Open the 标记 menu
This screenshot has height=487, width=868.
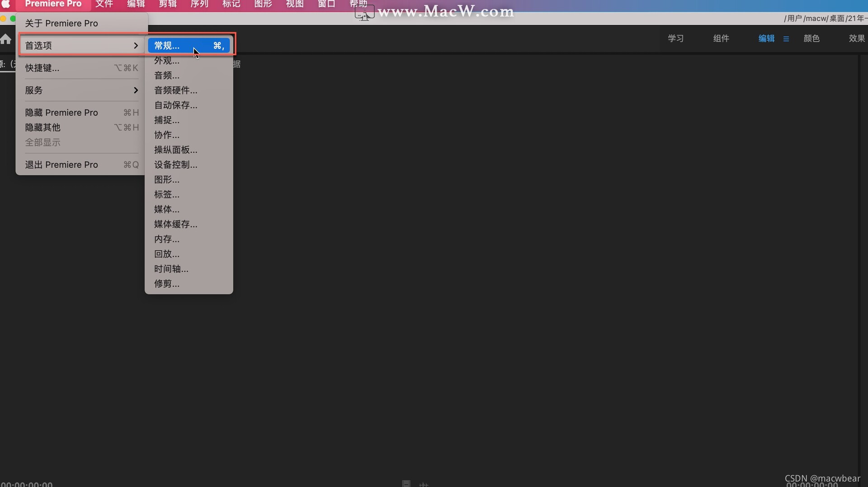(231, 4)
